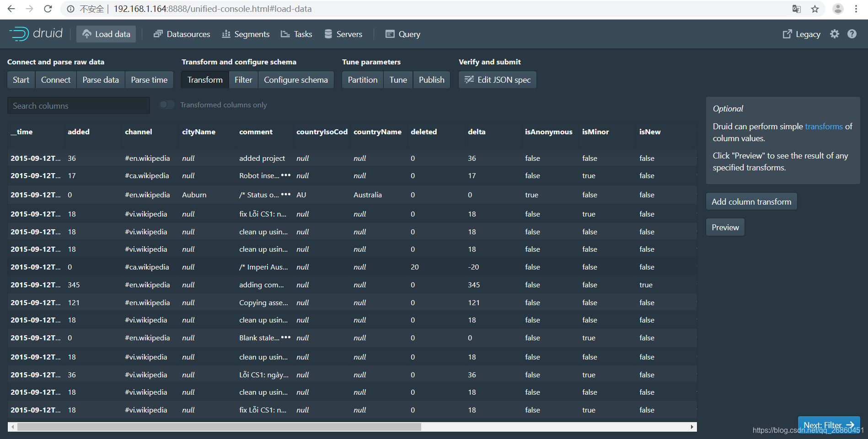Open the Datasources view
This screenshot has height=439, width=868.
tap(182, 34)
